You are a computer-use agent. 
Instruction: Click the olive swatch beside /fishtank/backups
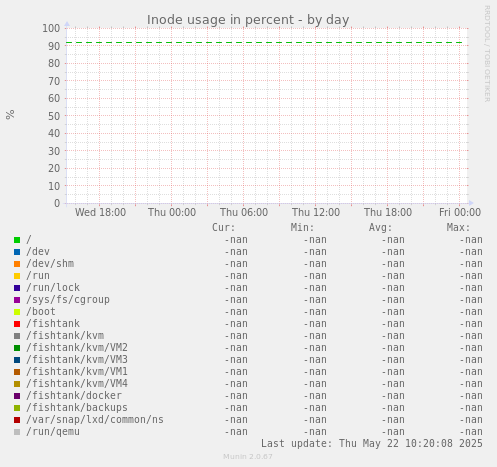(x=17, y=408)
